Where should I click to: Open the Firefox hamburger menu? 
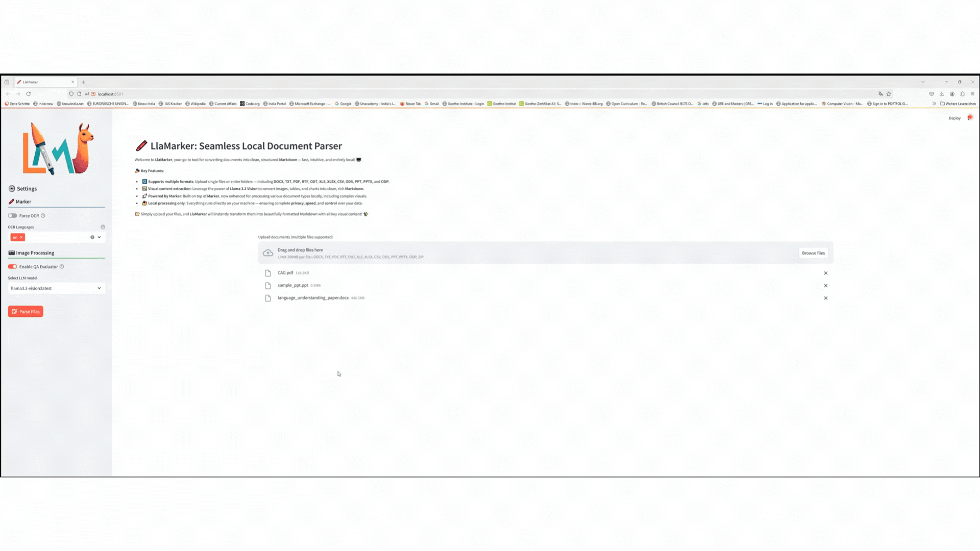pos(972,94)
